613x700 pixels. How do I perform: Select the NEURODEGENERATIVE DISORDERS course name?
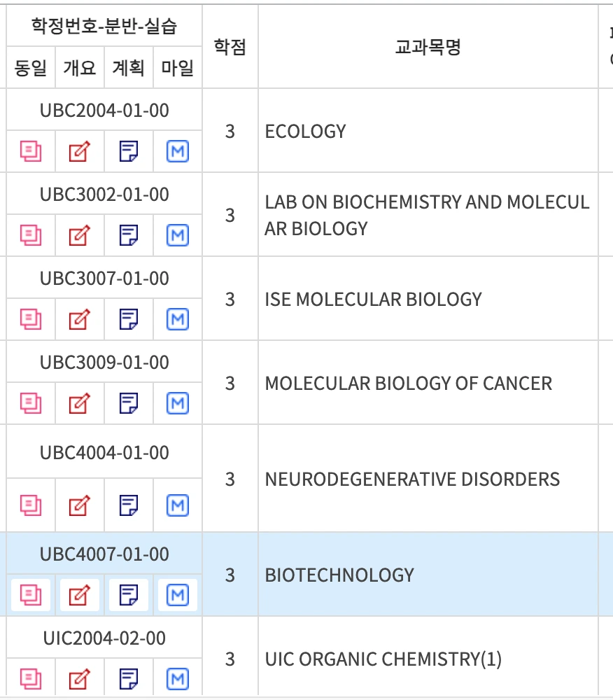(x=412, y=479)
